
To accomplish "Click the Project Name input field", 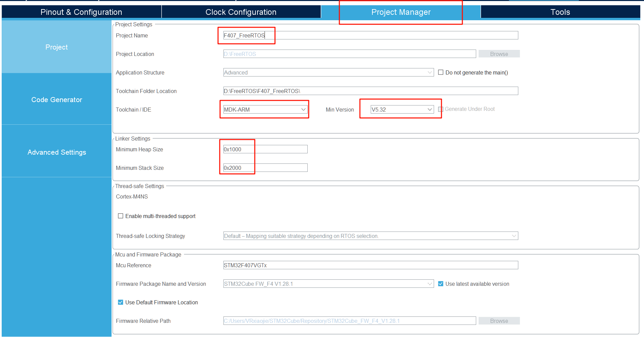I will 371,35.
